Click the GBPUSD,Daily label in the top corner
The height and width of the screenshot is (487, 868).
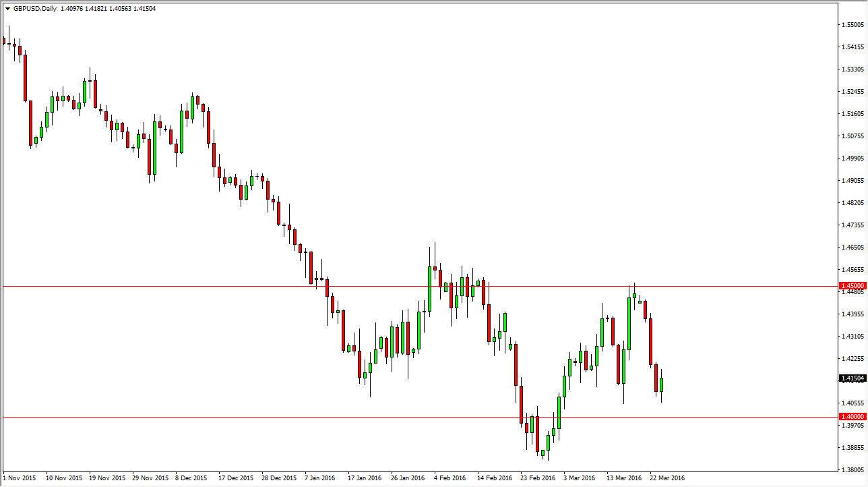coord(37,9)
